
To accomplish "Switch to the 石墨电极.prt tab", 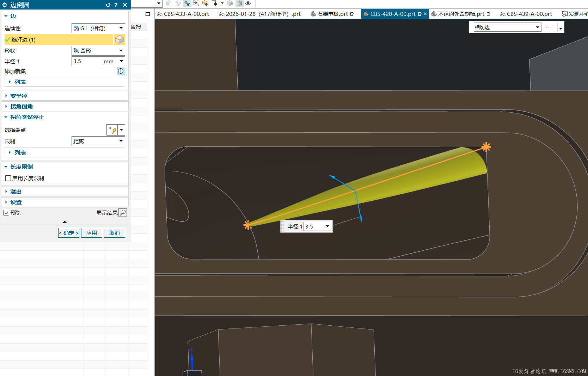I will [332, 14].
